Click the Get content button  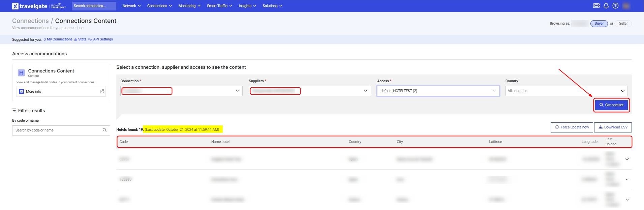611,105
